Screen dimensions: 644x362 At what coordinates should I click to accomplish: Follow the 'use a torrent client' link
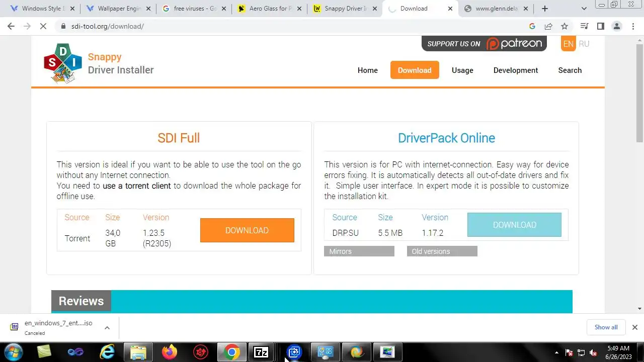pos(137,186)
